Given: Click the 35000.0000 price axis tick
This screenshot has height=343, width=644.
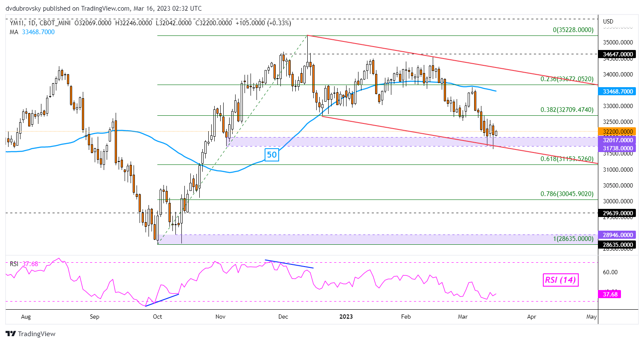Looking at the screenshot, I should tap(618, 43).
